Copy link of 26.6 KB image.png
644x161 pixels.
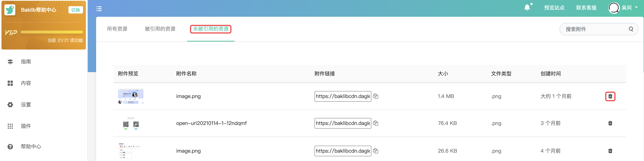point(376,151)
